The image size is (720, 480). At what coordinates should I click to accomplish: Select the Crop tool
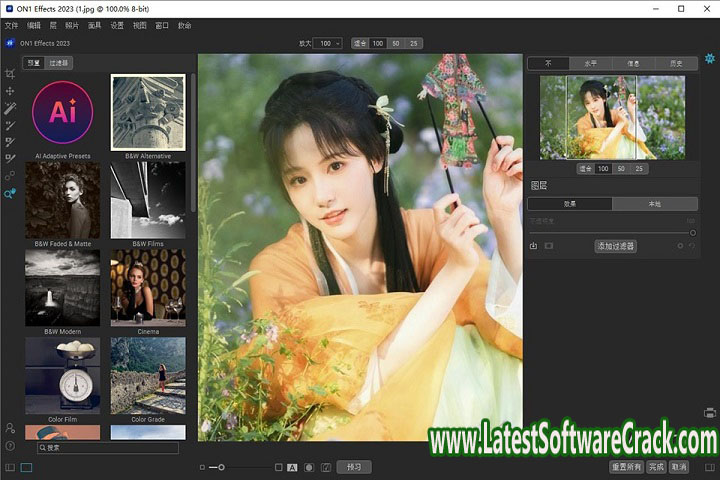pyautogui.click(x=10, y=74)
